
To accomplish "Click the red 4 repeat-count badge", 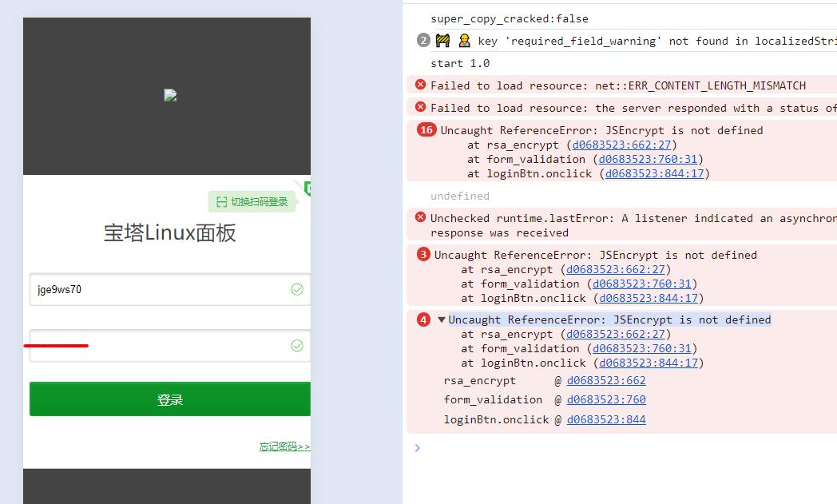I will pyautogui.click(x=422, y=319).
